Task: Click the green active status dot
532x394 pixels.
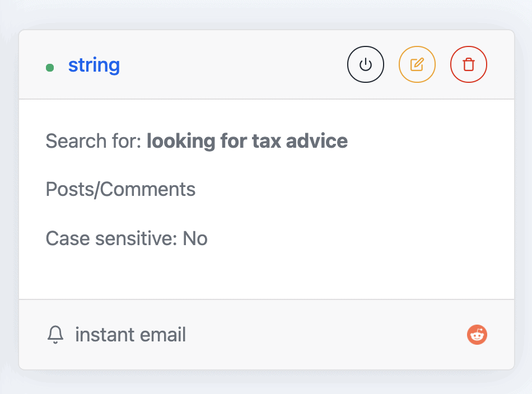Action: click(x=50, y=68)
